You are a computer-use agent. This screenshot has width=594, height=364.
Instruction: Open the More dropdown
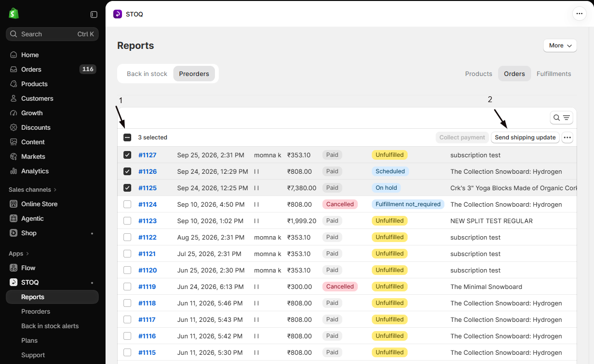560,45
